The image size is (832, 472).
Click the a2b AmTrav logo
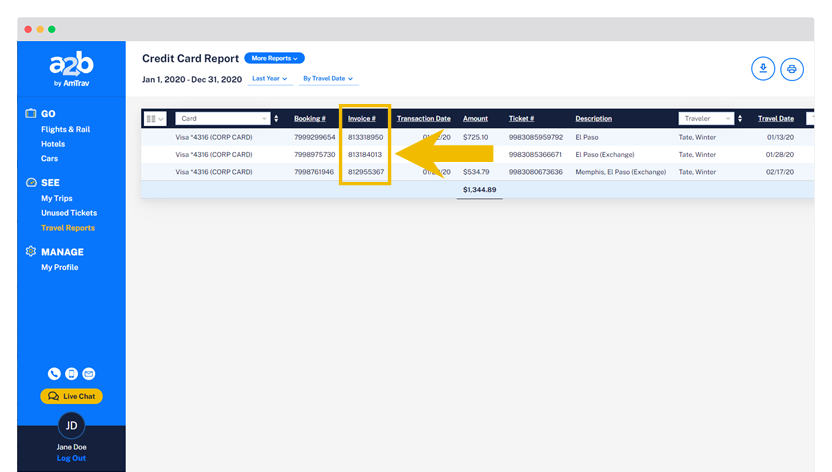[71, 68]
